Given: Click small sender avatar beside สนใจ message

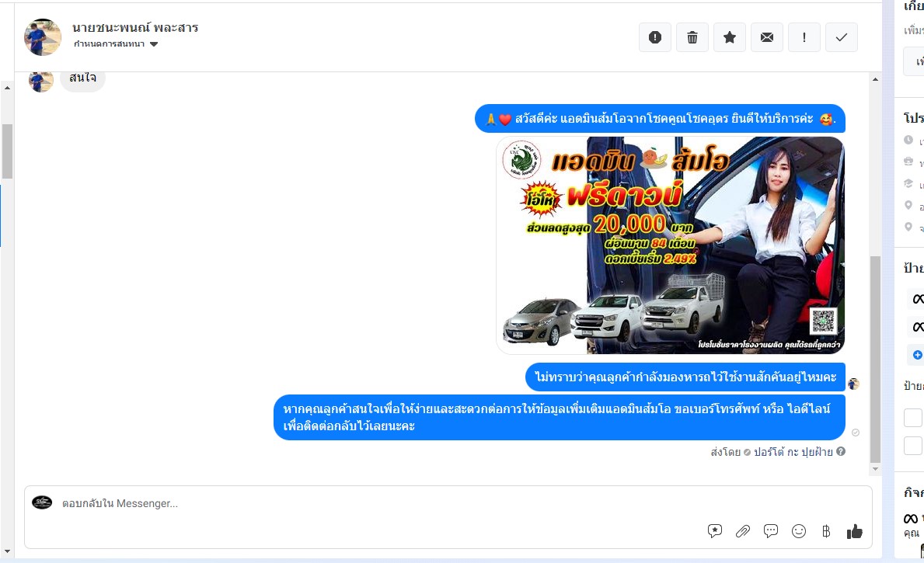Looking at the screenshot, I should 41,80.
